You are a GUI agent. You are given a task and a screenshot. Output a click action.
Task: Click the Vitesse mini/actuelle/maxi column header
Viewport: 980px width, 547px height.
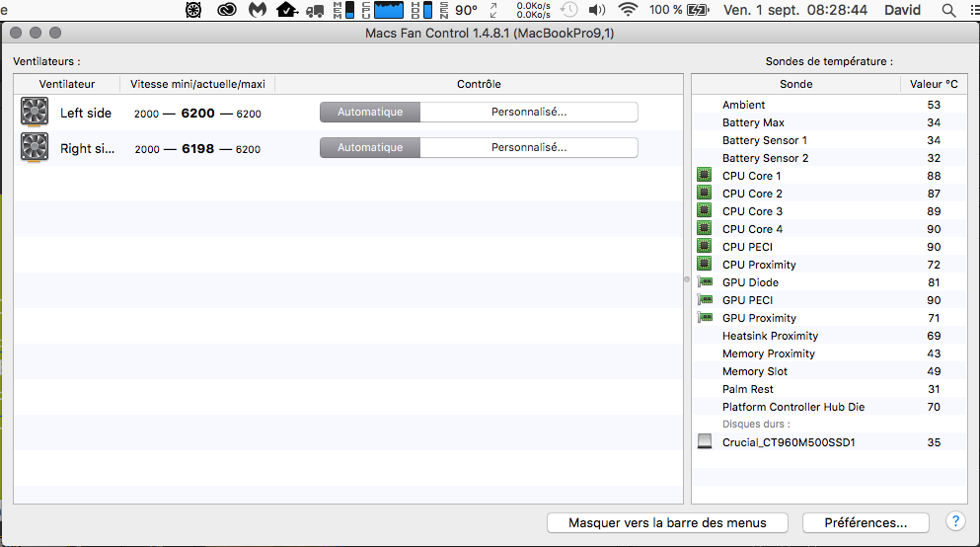197,84
